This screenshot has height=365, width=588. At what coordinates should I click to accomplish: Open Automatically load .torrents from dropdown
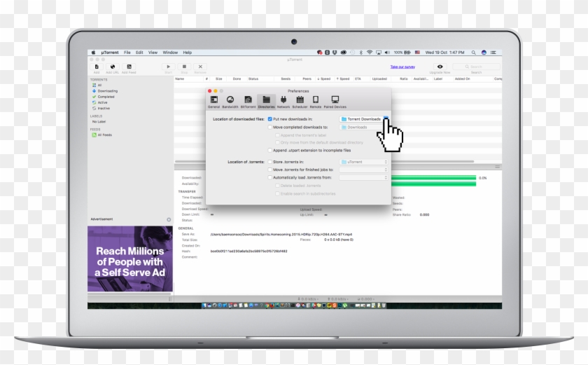[363, 177]
